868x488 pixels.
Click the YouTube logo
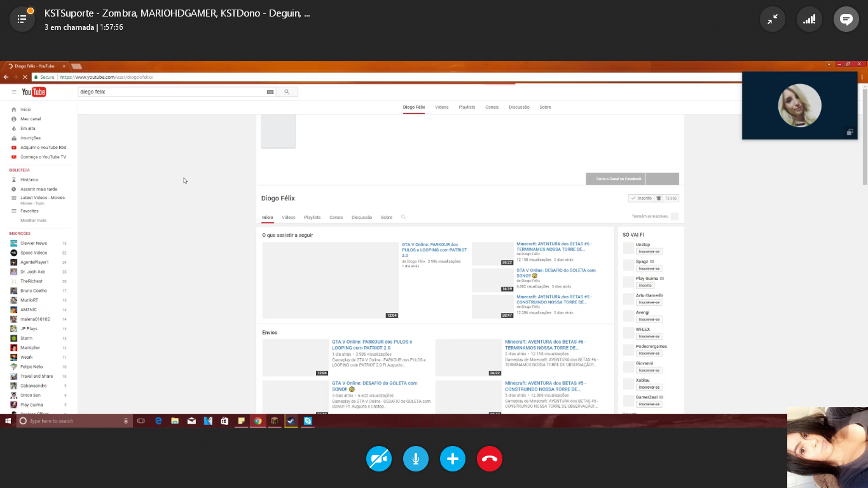point(34,92)
